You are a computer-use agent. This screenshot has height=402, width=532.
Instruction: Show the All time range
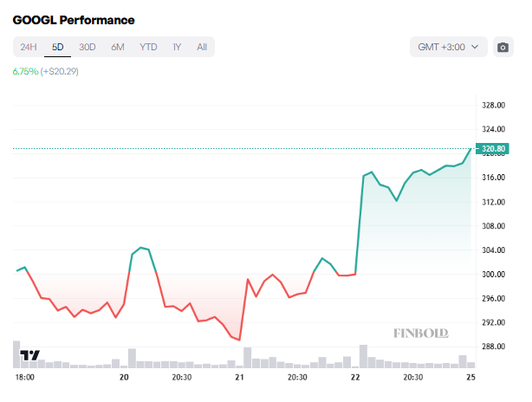click(202, 47)
